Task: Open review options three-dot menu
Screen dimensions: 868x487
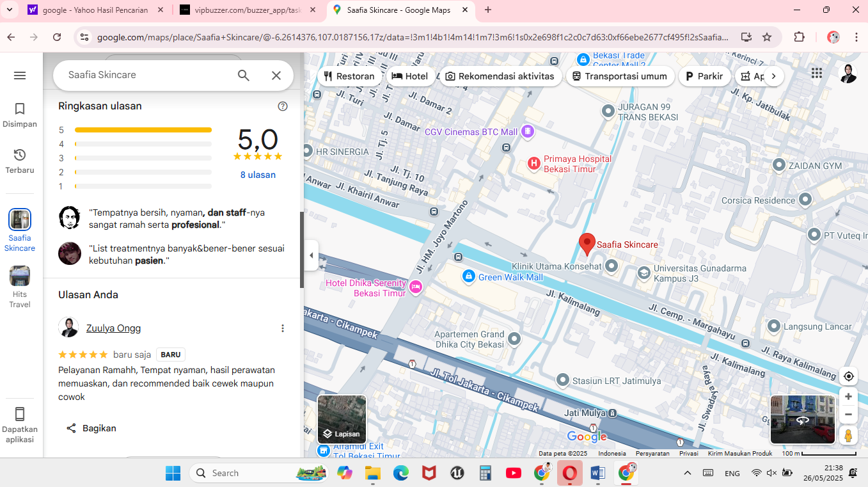Action: [x=283, y=328]
